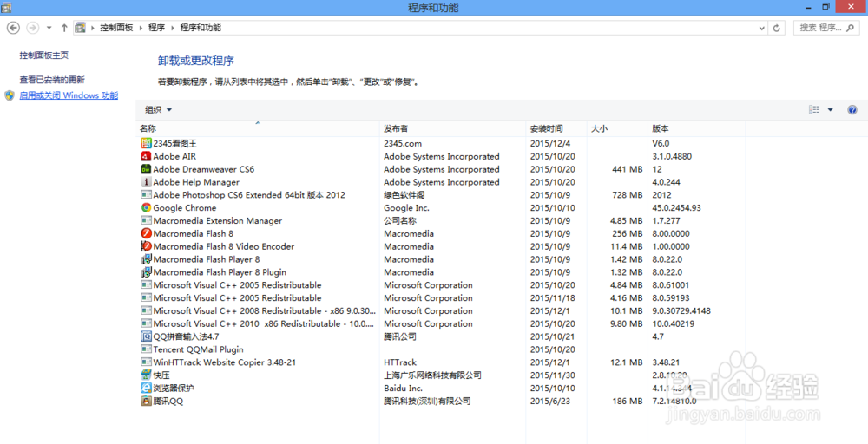Screen dimensions: 868x444
Task: Click the Adobe AIR red icon
Action: click(x=146, y=156)
